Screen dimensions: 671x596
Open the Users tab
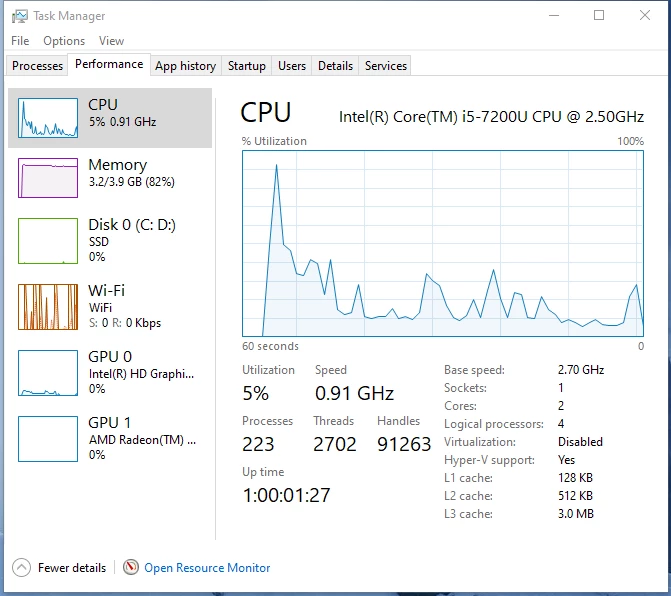click(x=292, y=65)
